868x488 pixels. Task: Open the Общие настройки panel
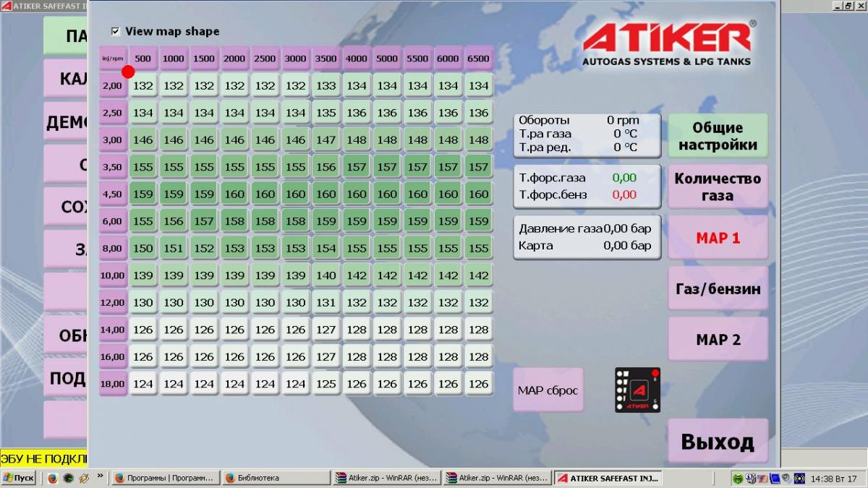(x=718, y=136)
